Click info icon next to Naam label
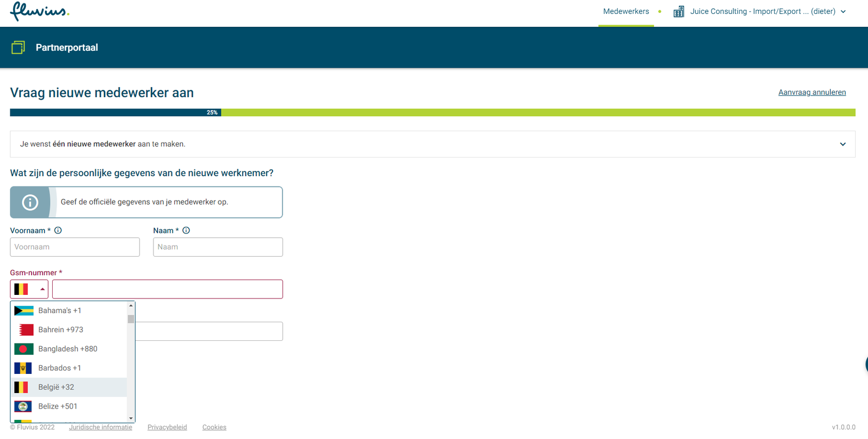The image size is (868, 439). click(187, 230)
